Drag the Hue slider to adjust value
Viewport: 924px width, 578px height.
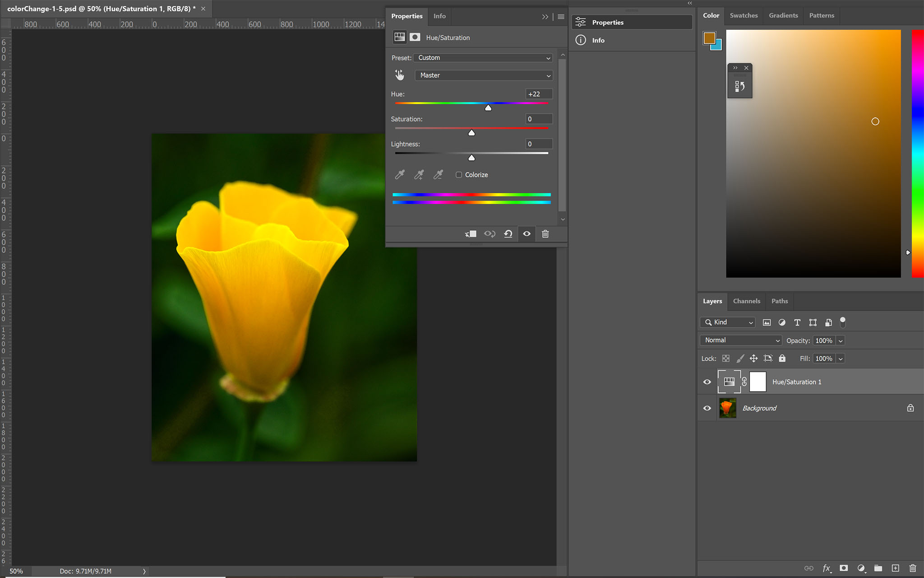pyautogui.click(x=488, y=107)
